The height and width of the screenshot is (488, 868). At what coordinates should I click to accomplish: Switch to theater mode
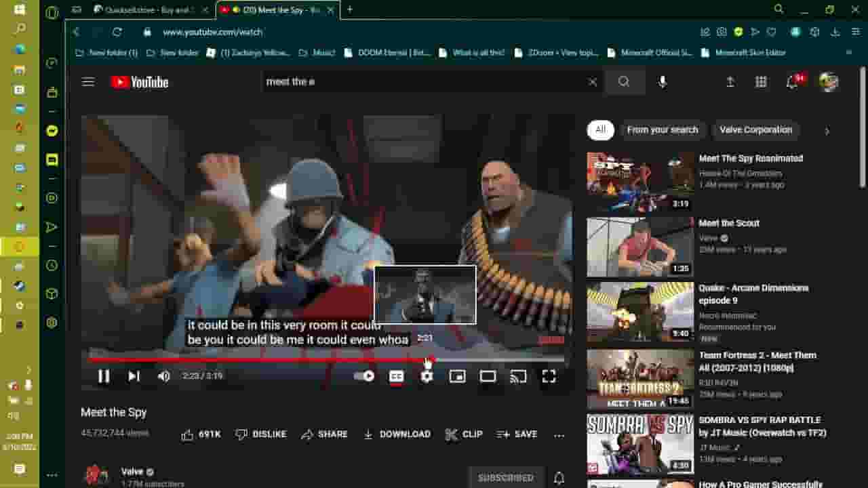[x=488, y=376]
